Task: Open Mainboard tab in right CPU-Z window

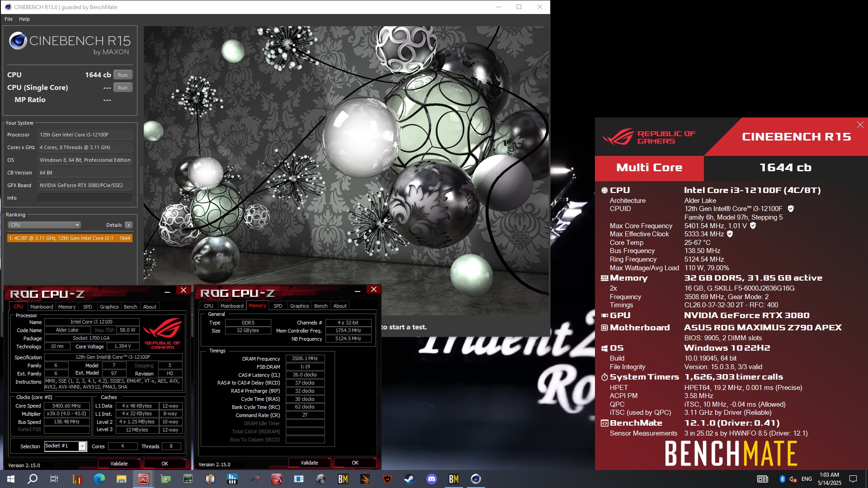Action: 232,306
